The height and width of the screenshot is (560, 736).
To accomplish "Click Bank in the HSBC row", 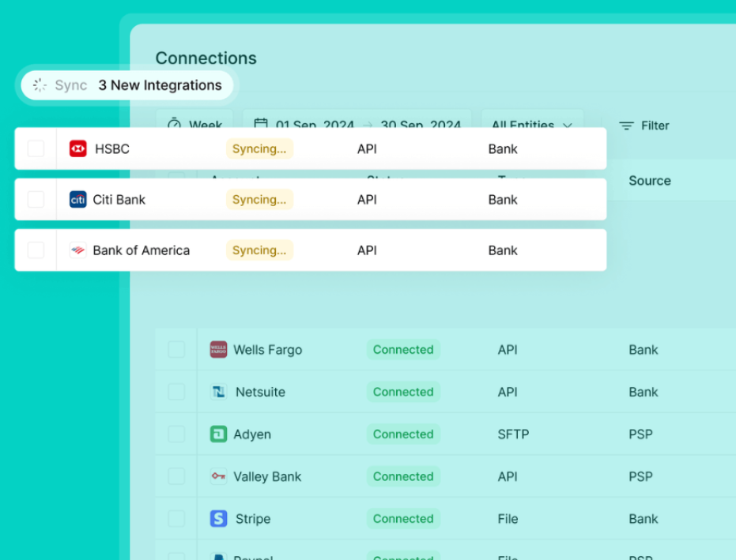I will click(503, 148).
